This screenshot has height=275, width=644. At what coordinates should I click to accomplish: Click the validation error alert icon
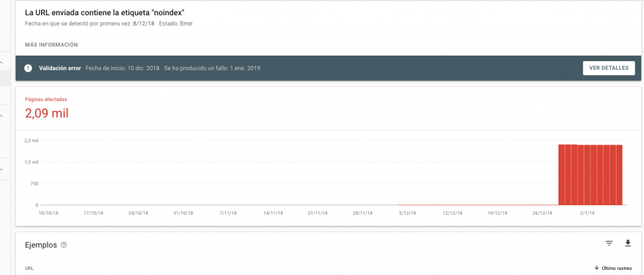pos(28,68)
